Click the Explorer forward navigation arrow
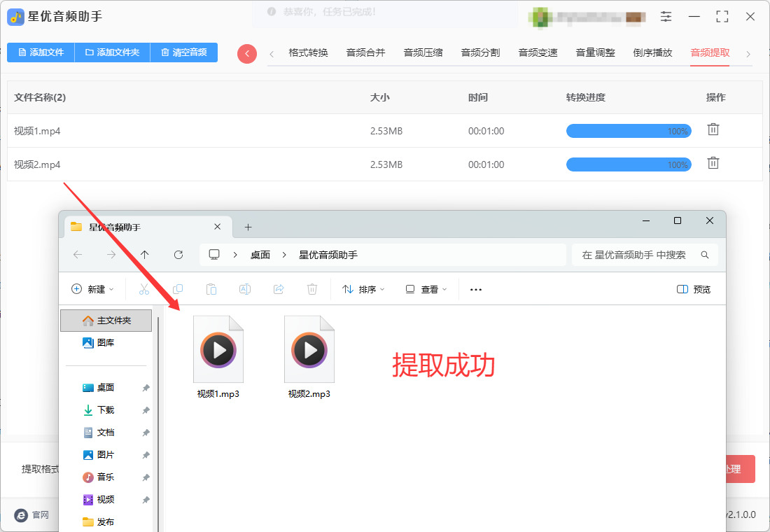 [x=111, y=255]
